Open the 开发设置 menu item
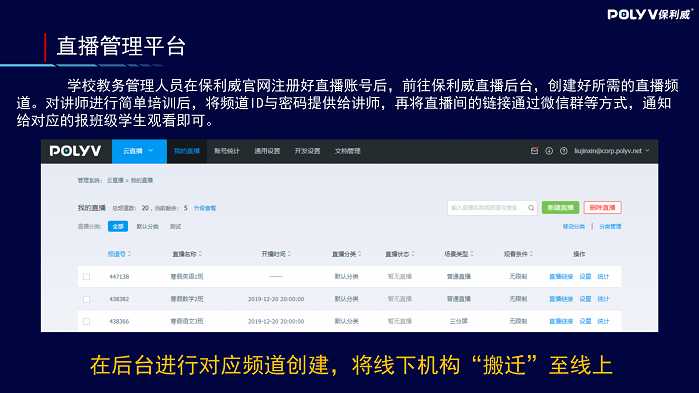 point(307,151)
